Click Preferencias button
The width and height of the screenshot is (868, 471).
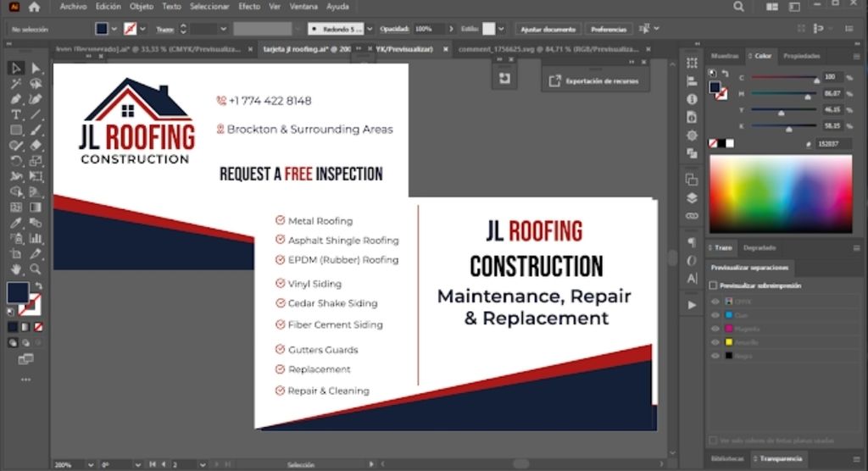(609, 29)
